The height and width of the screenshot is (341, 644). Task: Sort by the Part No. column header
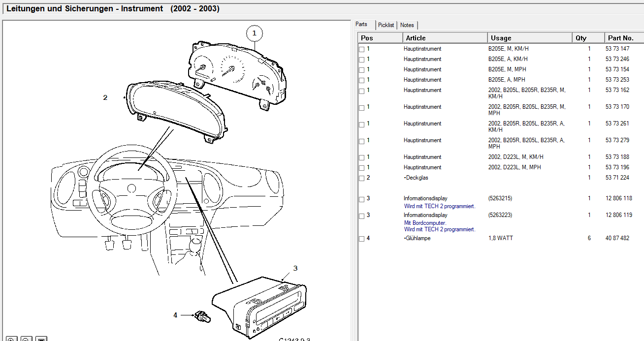coord(624,38)
